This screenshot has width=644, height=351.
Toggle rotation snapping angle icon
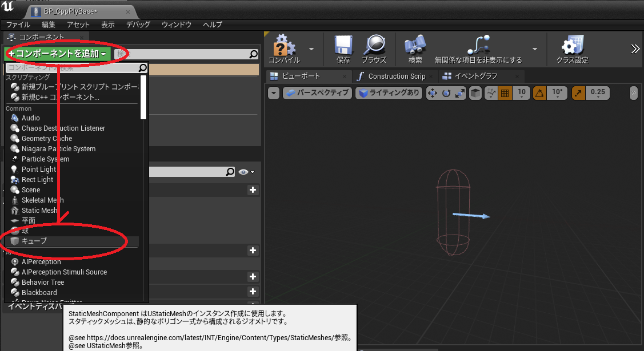(540, 94)
